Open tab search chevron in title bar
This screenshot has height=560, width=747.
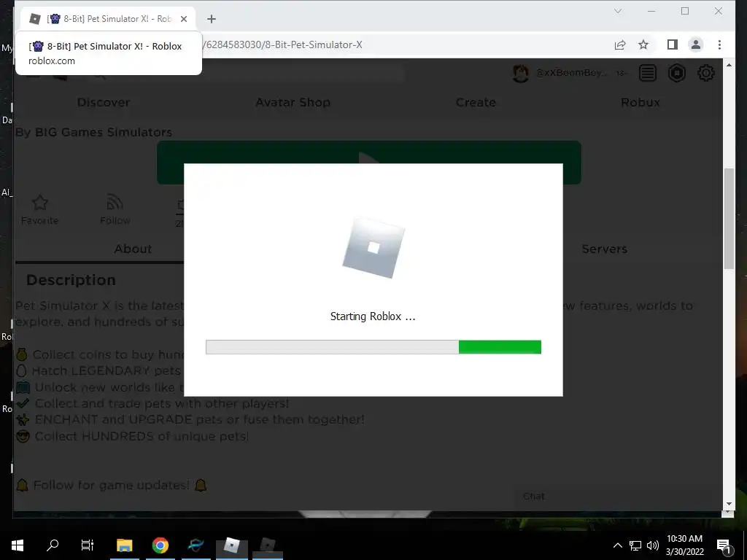point(618,11)
